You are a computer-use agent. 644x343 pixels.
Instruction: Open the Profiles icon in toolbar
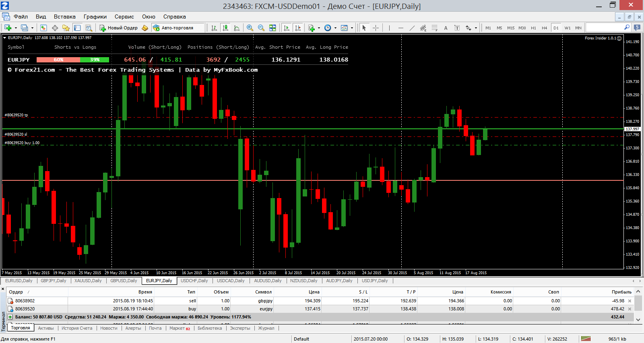pos(25,28)
